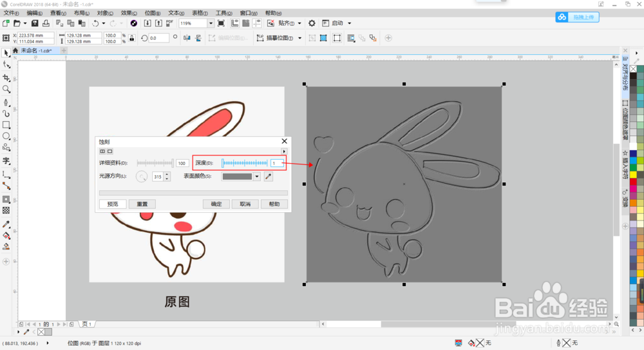Toggle the lock ratio padlock
The image size is (644, 350).
coord(132,38)
